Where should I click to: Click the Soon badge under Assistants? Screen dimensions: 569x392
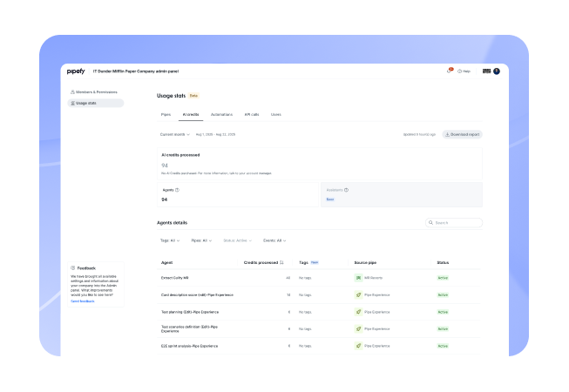(x=330, y=199)
